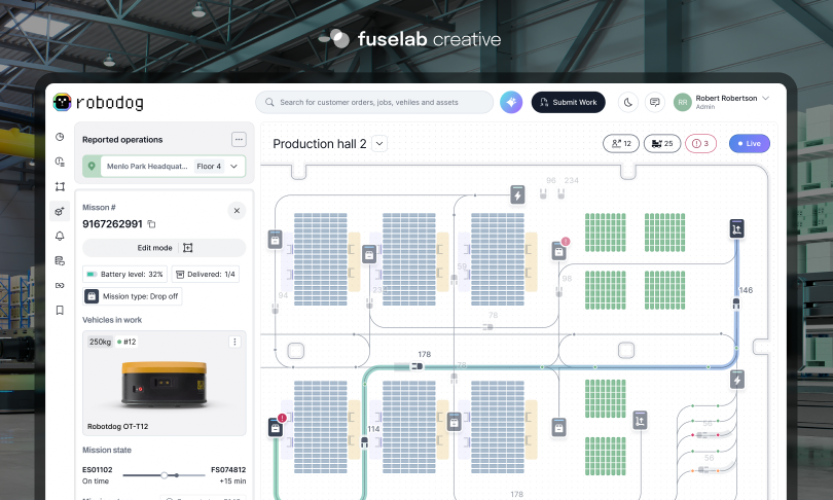Image resolution: width=833 pixels, height=500 pixels.
Task: Open the Reported operations more options menu
Action: click(239, 139)
